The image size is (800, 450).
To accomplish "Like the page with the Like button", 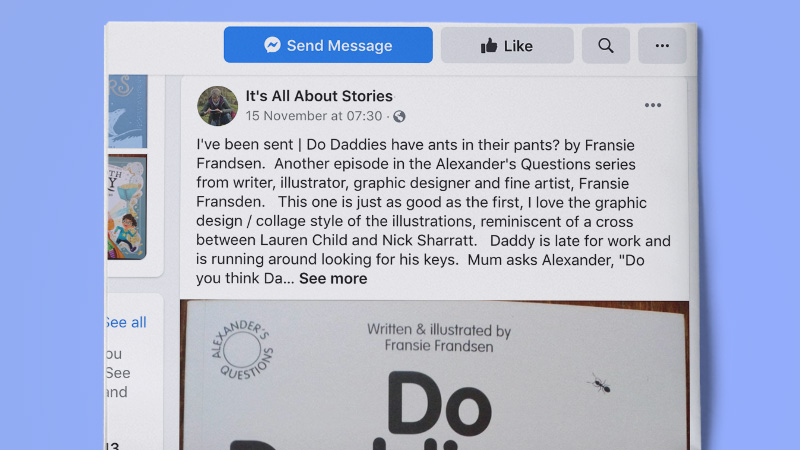I will tap(507, 45).
